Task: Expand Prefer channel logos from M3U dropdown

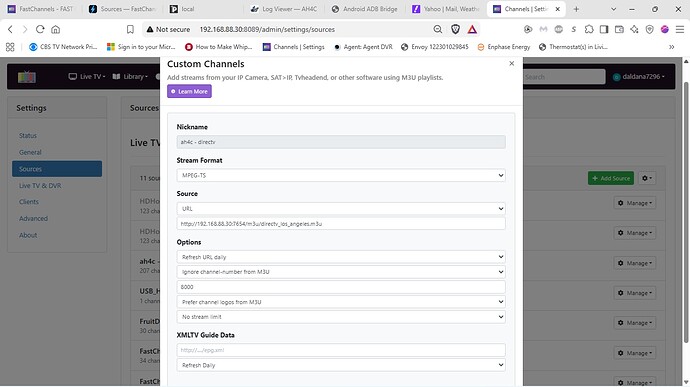Action: (x=341, y=302)
